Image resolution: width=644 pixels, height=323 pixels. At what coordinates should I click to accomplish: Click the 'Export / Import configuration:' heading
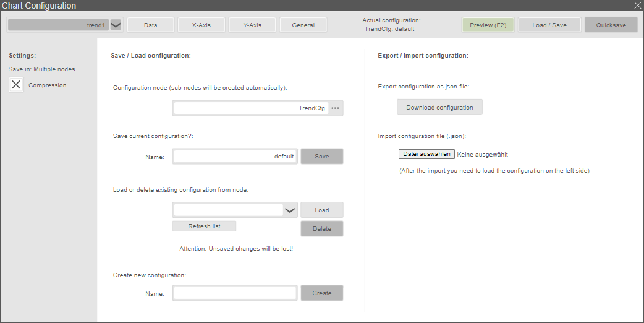tap(423, 56)
